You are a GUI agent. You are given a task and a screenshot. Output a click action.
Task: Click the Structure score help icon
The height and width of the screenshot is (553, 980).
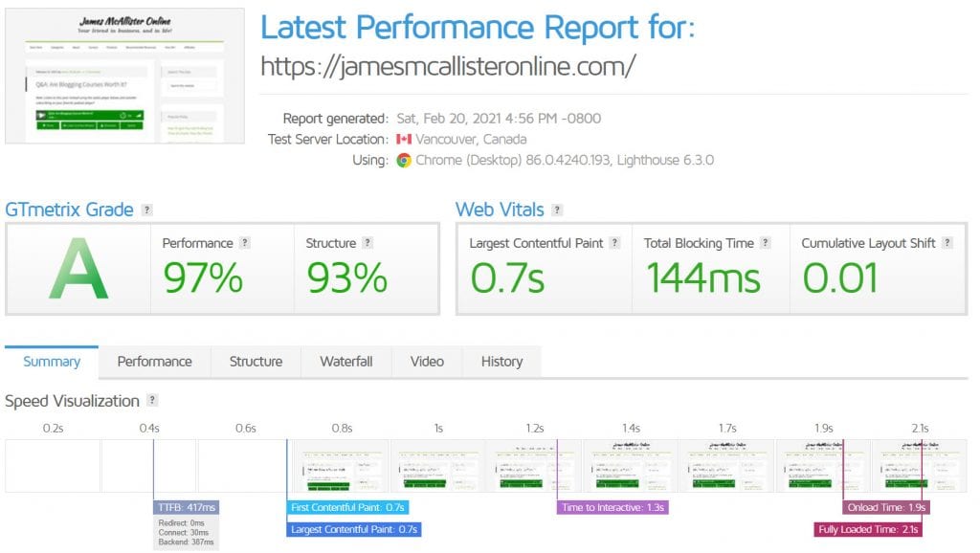click(367, 242)
